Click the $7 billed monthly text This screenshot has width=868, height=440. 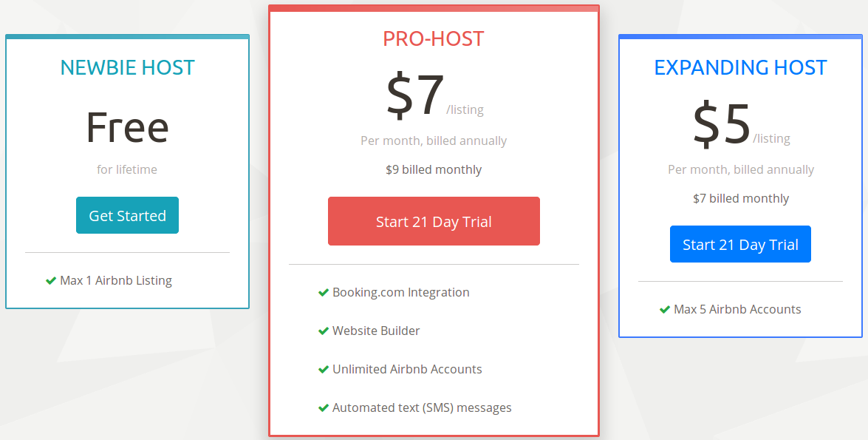pyautogui.click(x=741, y=199)
